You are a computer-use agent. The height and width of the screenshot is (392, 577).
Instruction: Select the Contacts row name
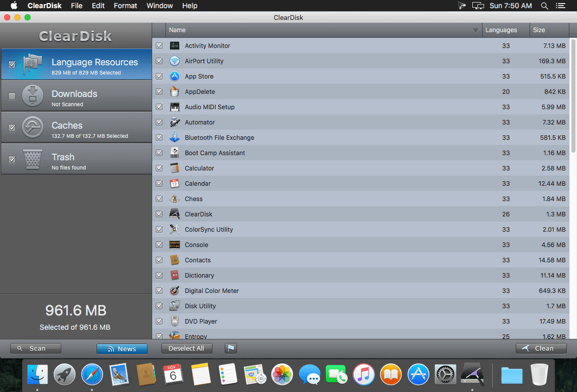pos(198,260)
